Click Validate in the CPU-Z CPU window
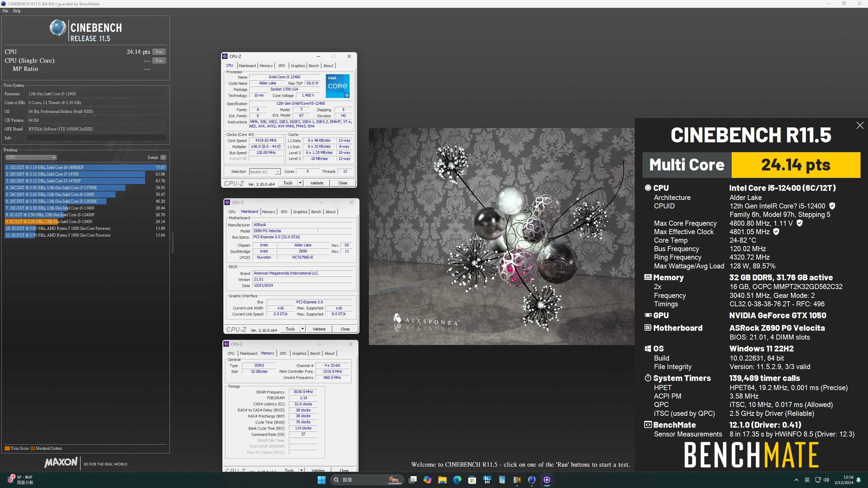The height and width of the screenshot is (488, 868). (x=317, y=183)
